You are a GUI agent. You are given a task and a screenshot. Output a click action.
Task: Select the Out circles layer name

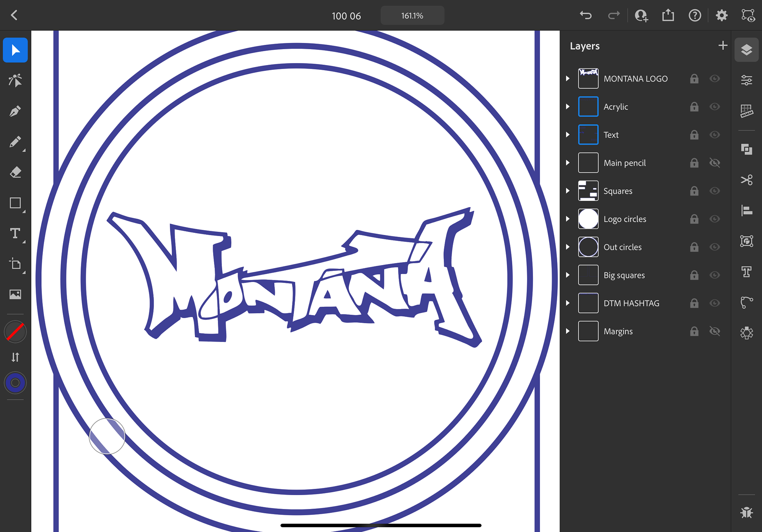click(622, 247)
